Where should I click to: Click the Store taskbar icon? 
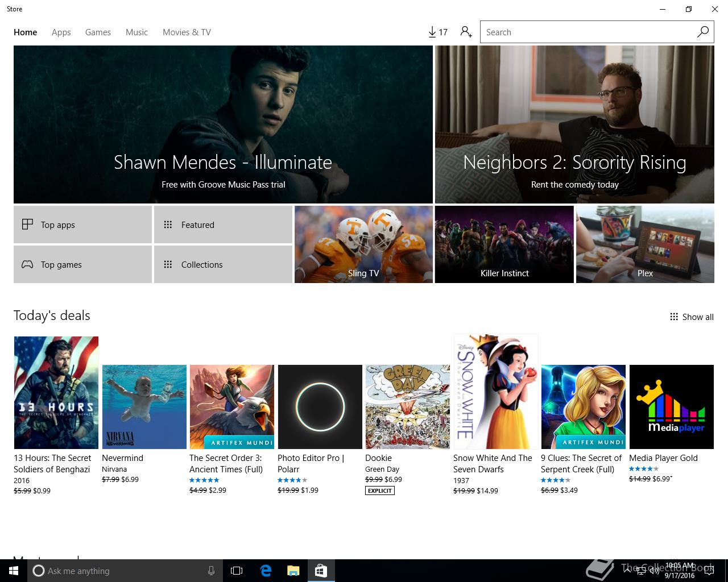(x=321, y=571)
